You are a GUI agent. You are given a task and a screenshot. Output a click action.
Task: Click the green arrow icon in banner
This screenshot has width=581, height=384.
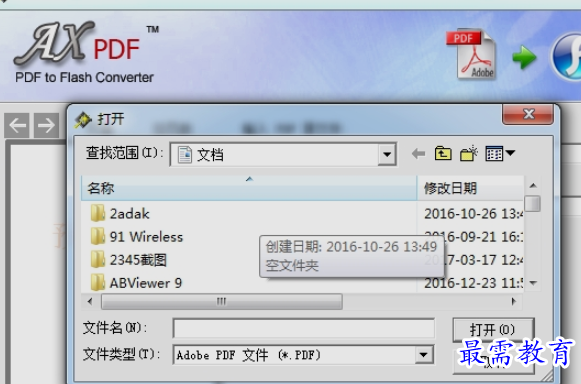pyautogui.click(x=524, y=57)
